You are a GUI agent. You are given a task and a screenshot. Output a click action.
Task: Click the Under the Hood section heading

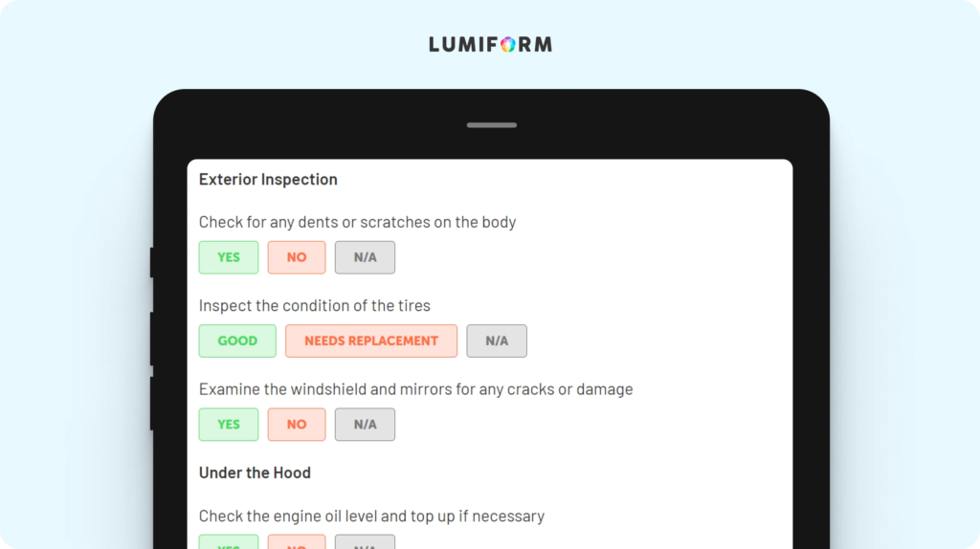255,472
